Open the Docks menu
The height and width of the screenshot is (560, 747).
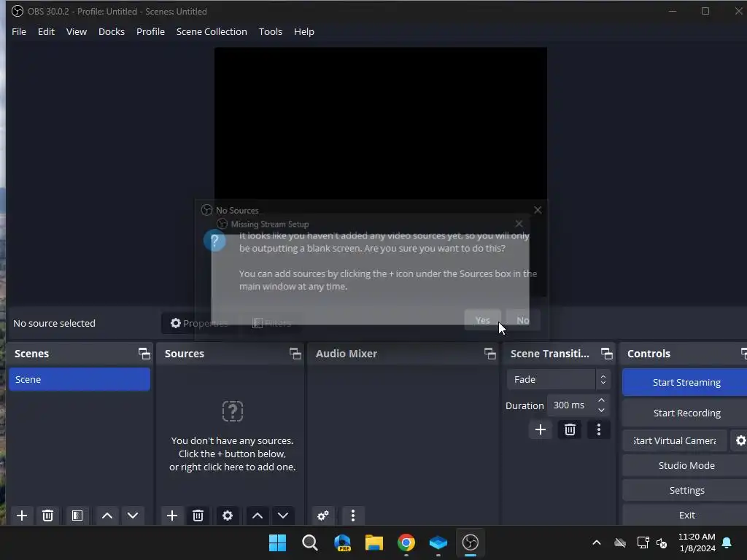(x=112, y=31)
